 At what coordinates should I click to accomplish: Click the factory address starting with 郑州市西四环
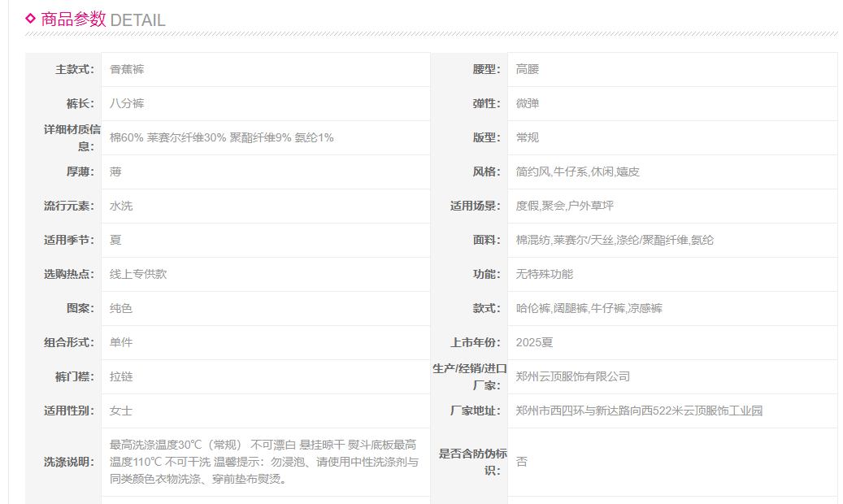click(x=639, y=411)
